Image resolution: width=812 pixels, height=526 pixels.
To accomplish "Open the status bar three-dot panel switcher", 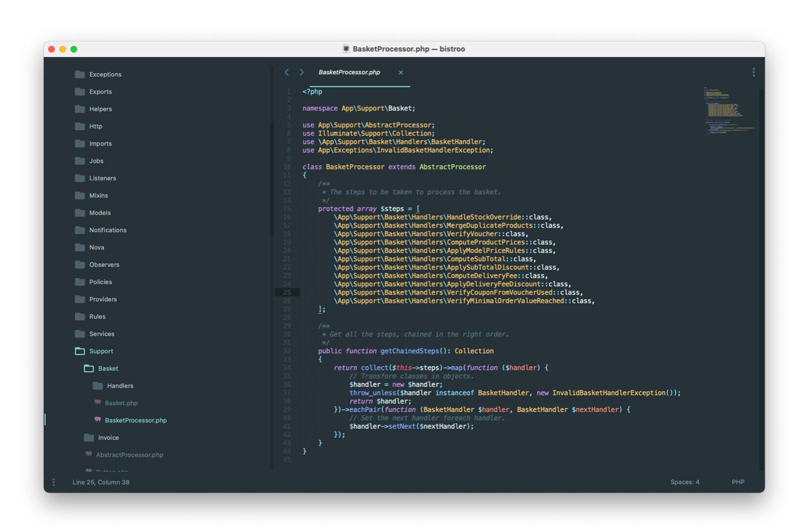I will tap(54, 482).
